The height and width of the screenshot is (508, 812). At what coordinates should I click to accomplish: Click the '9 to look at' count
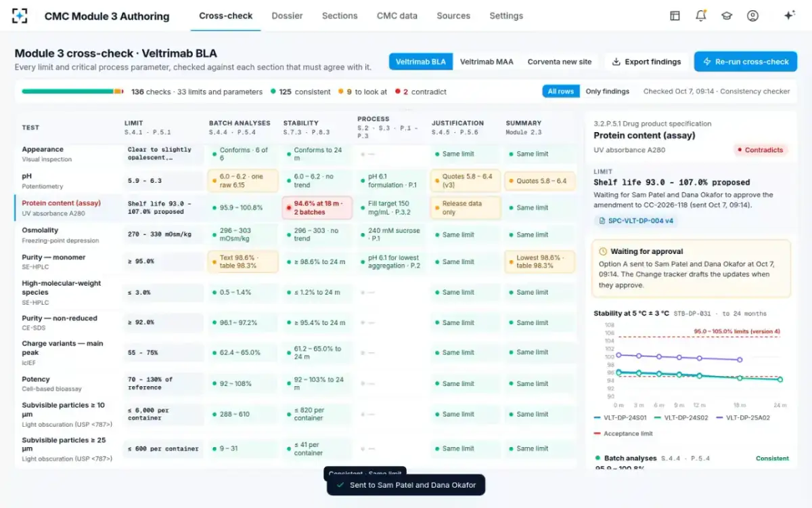[x=363, y=91]
